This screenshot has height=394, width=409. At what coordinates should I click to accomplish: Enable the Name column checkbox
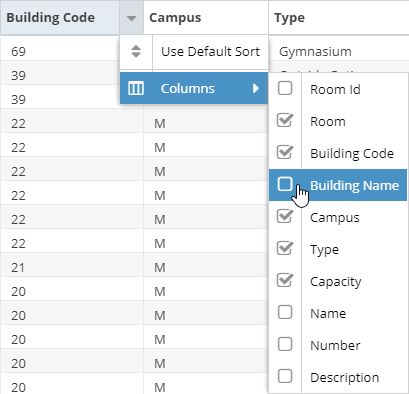[x=285, y=312]
